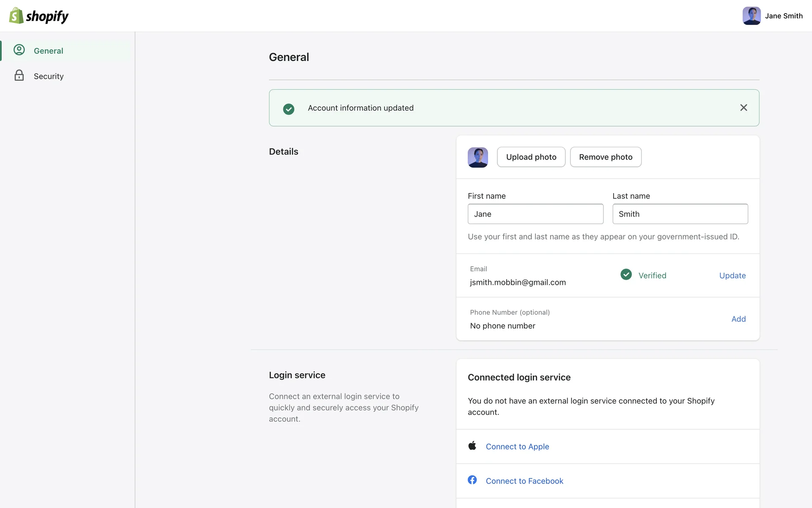Dismiss the Account information updated banner

coord(743,108)
